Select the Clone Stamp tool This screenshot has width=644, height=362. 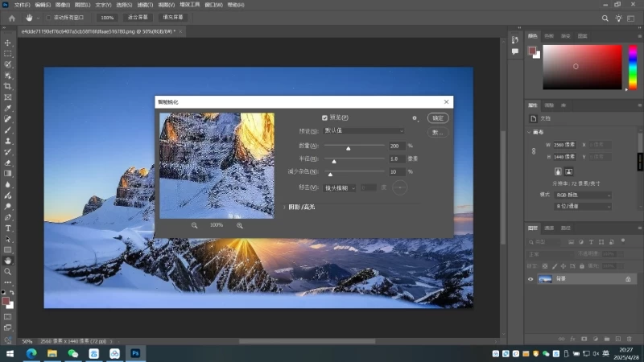(8, 141)
